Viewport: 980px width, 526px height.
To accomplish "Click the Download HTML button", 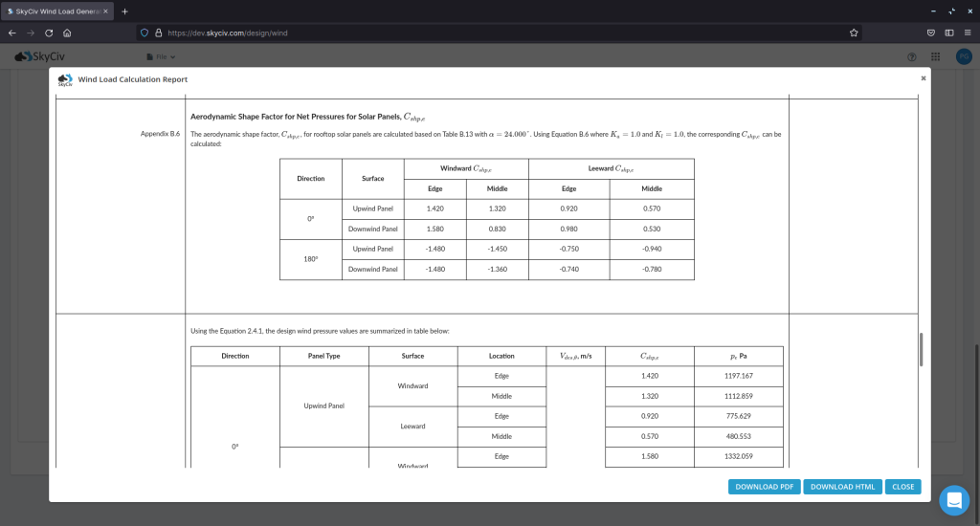I will [842, 487].
